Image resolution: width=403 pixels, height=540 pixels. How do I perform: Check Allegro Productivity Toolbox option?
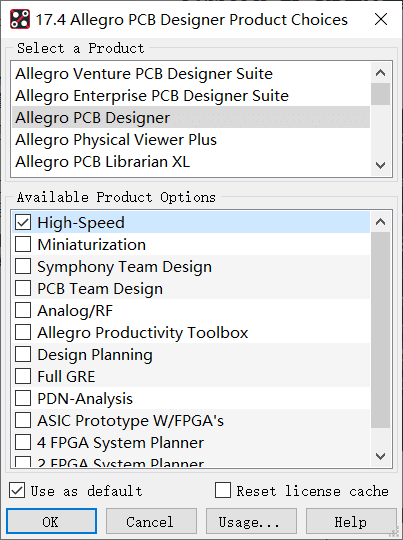[23, 333]
